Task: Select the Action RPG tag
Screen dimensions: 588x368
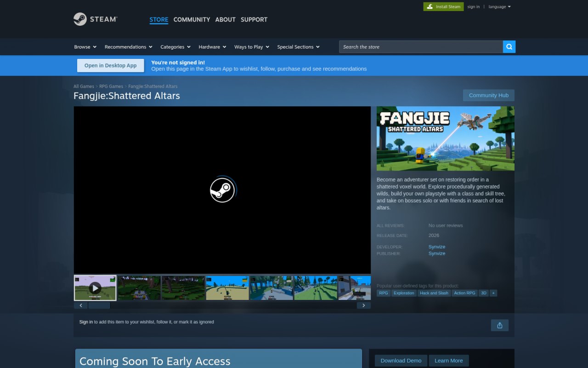Action: click(x=465, y=293)
